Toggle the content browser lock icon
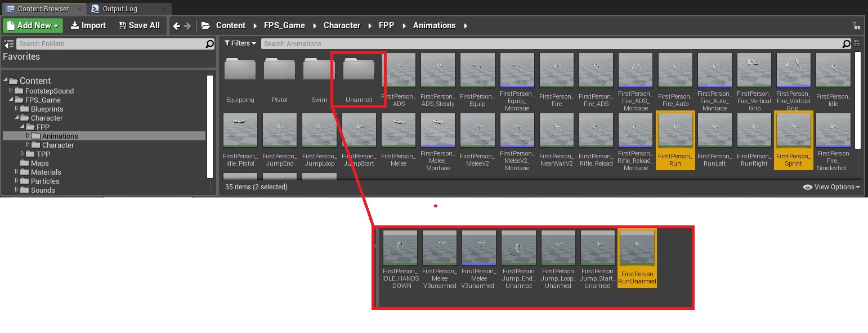Screen dimensions: 868x333 pos(856,25)
